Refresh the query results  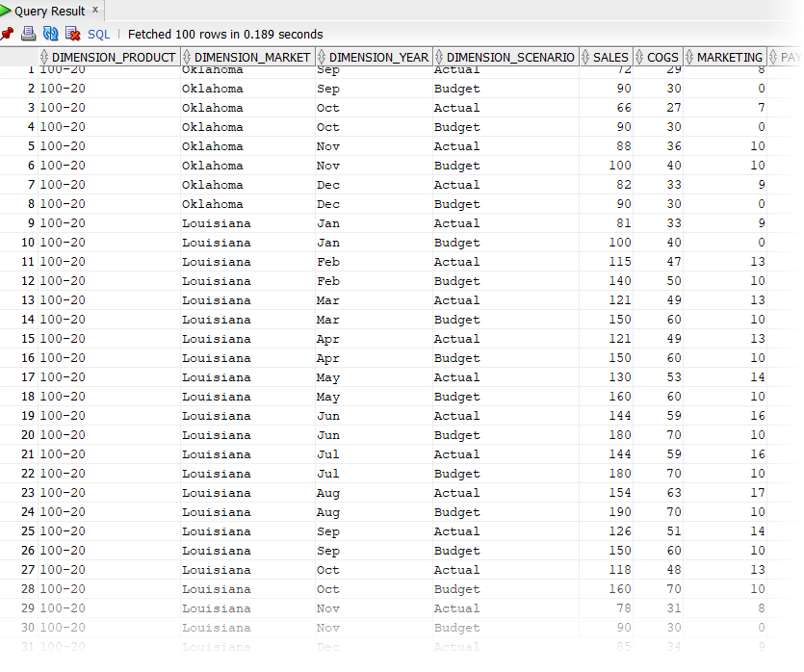click(49, 34)
